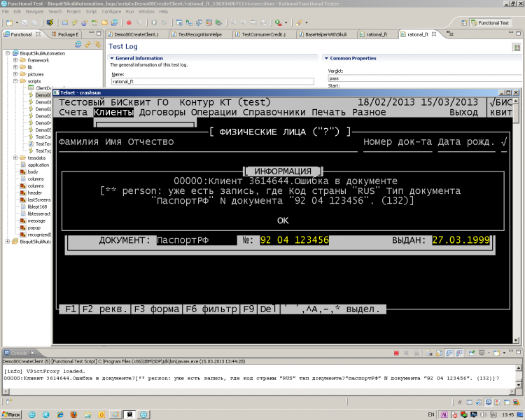Click the header image file icon
Viewport: 525px width, 420px height.
point(22,192)
